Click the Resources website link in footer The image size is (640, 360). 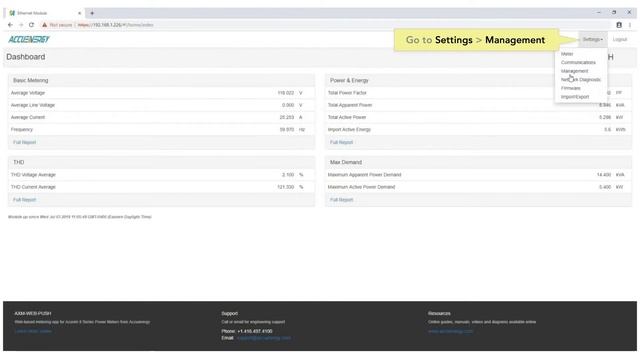click(x=451, y=331)
